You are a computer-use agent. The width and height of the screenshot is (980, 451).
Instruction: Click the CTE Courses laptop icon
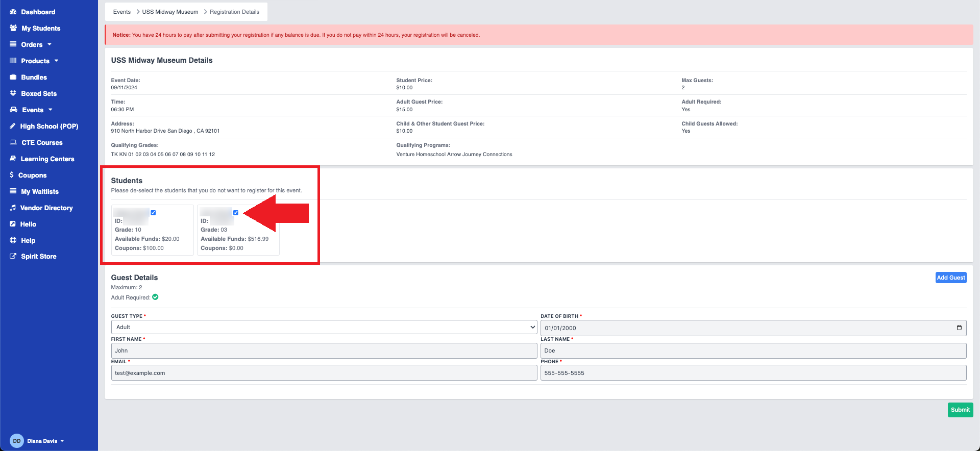[13, 142]
